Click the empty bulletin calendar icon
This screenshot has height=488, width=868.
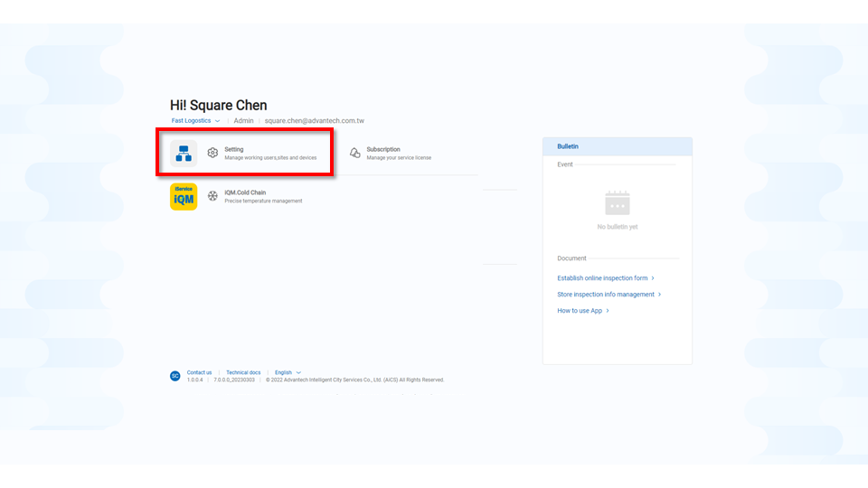pyautogui.click(x=618, y=202)
